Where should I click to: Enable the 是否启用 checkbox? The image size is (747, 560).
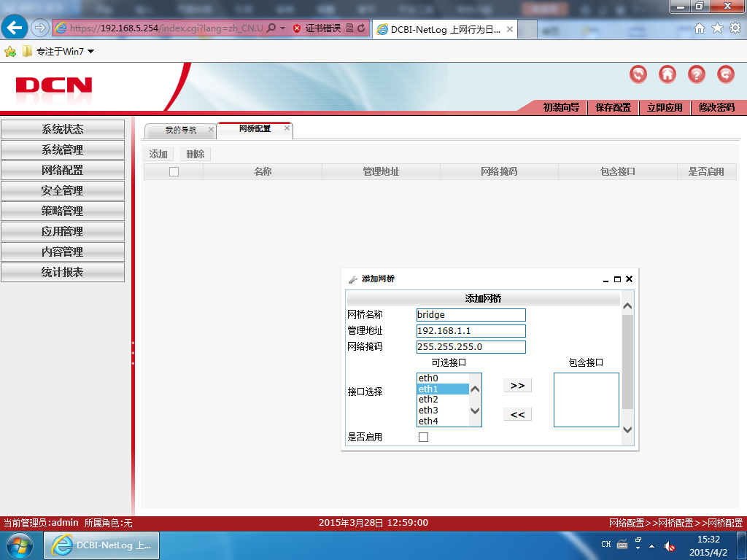pyautogui.click(x=423, y=437)
